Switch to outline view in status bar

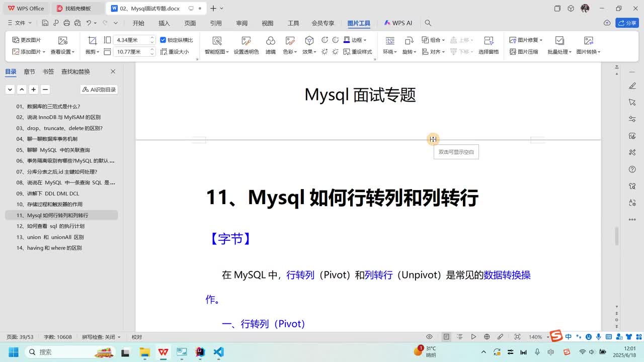pos(460,337)
